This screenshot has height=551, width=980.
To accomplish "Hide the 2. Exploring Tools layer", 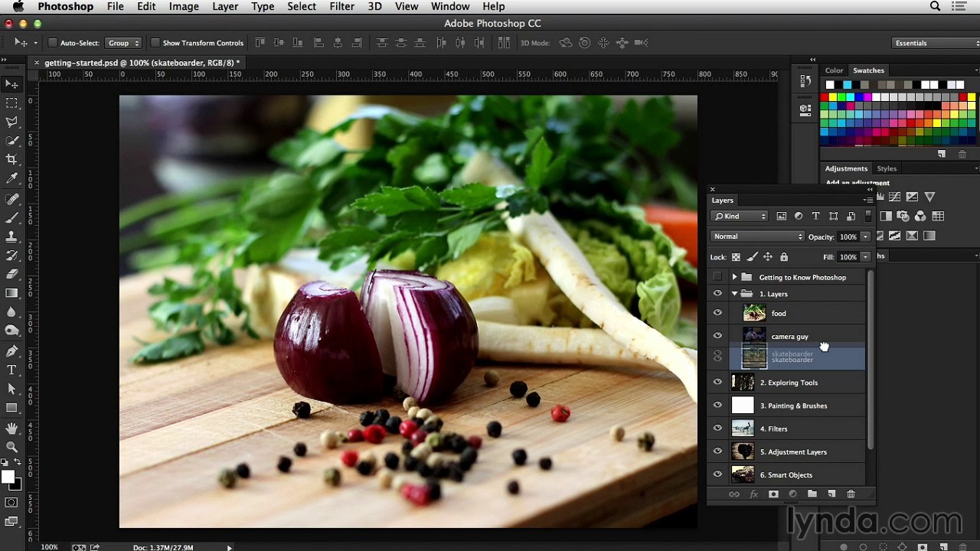I will (x=717, y=383).
